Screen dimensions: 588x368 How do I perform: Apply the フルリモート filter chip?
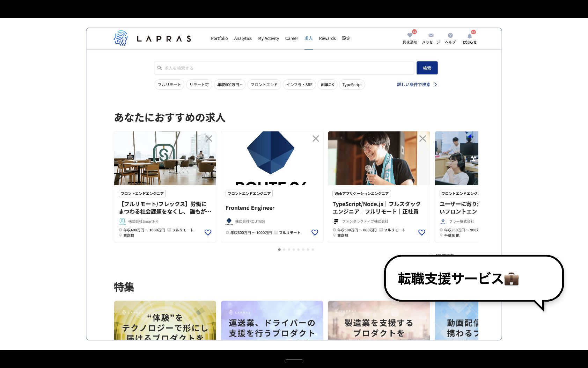tap(169, 85)
